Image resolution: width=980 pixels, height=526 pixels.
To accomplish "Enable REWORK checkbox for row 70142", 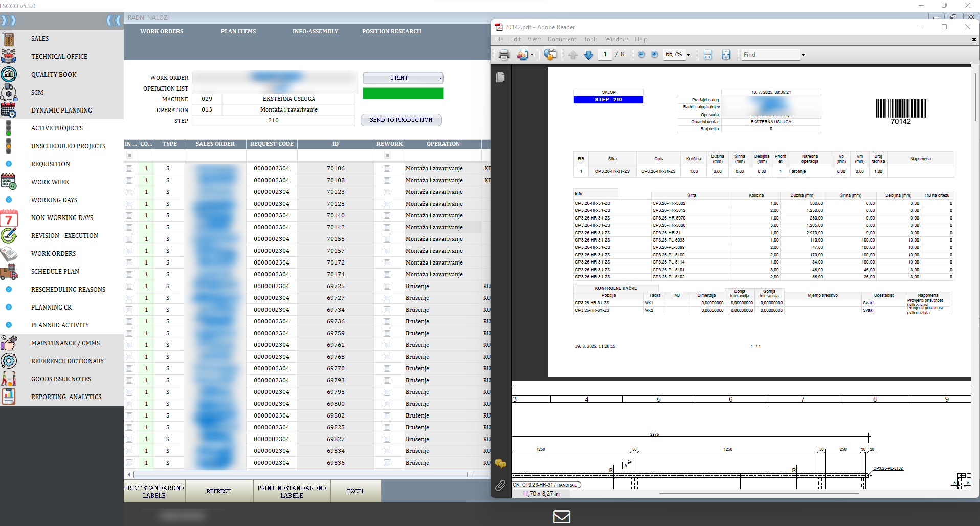I will 387,227.
